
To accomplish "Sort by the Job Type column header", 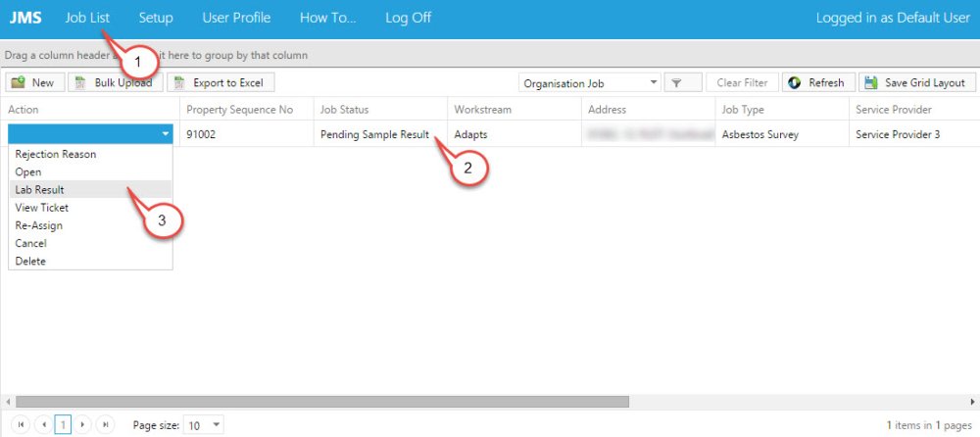I will click(782, 110).
